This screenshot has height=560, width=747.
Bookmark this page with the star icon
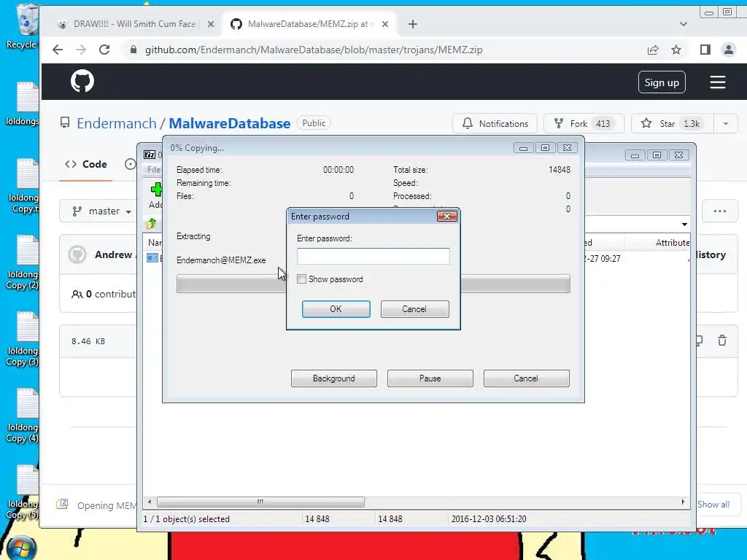click(676, 50)
